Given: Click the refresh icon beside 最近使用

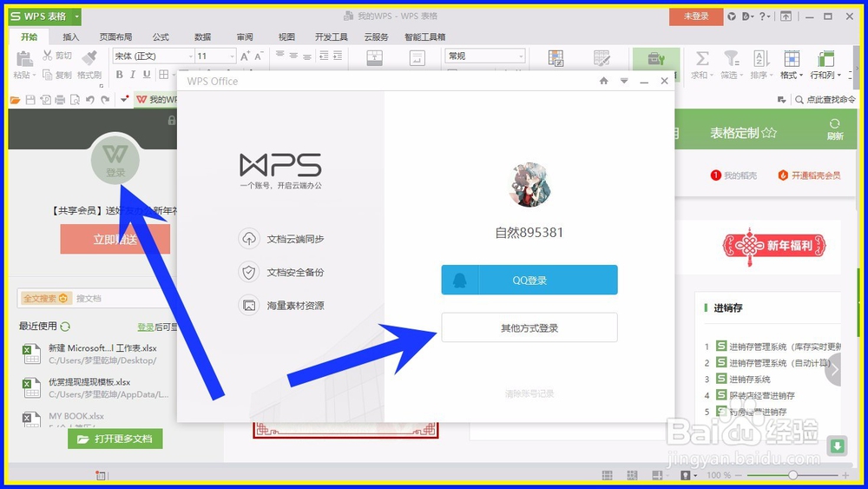Looking at the screenshot, I should point(65,327).
